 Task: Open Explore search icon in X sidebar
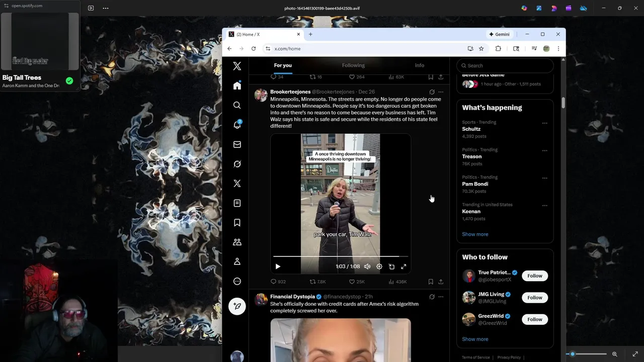point(237,105)
